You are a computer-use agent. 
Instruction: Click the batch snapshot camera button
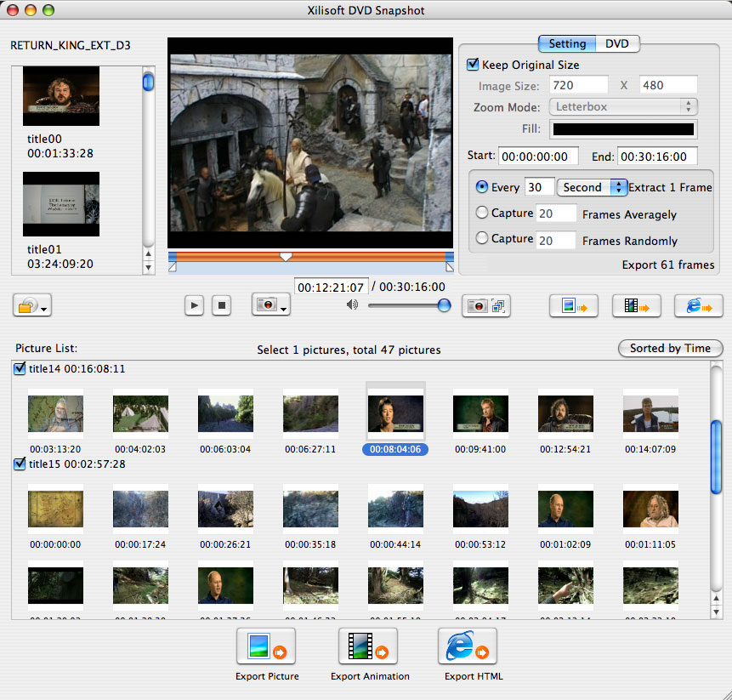click(486, 305)
